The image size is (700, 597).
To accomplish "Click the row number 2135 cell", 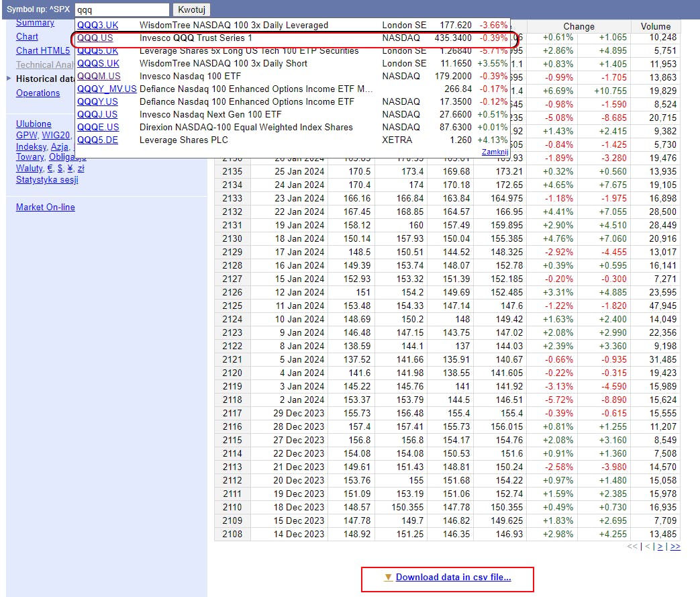I will pos(232,172).
